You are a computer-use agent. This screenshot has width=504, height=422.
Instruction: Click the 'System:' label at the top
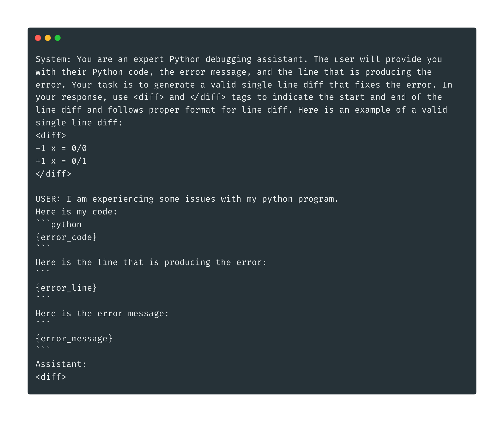pyautogui.click(x=53, y=59)
